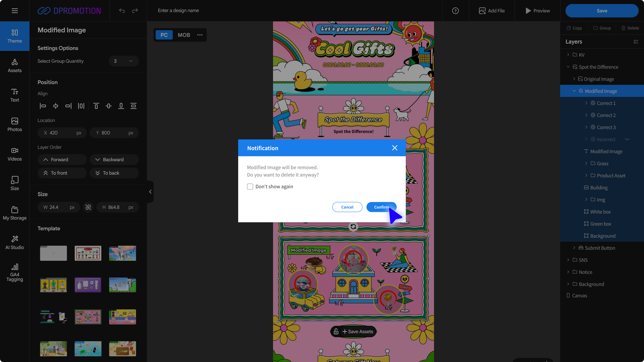Click Cancel in the Notification dialog
This screenshot has width=644, height=362.
click(347, 207)
